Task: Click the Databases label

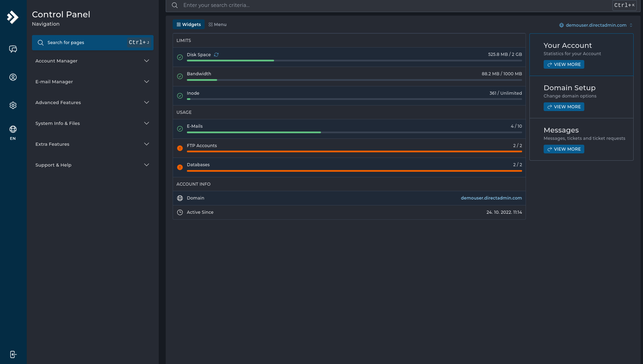Action: pos(198,164)
